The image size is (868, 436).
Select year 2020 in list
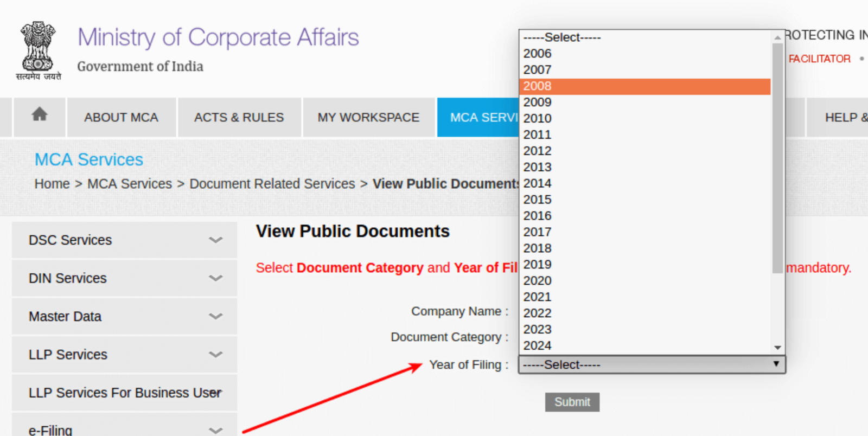click(645, 281)
